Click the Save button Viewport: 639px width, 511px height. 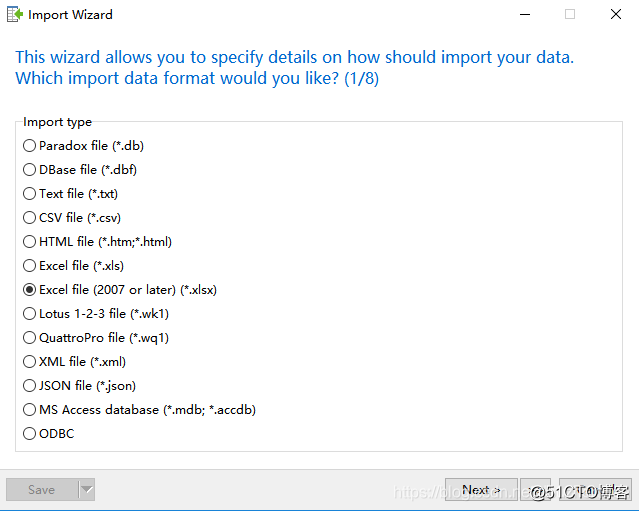(42, 489)
